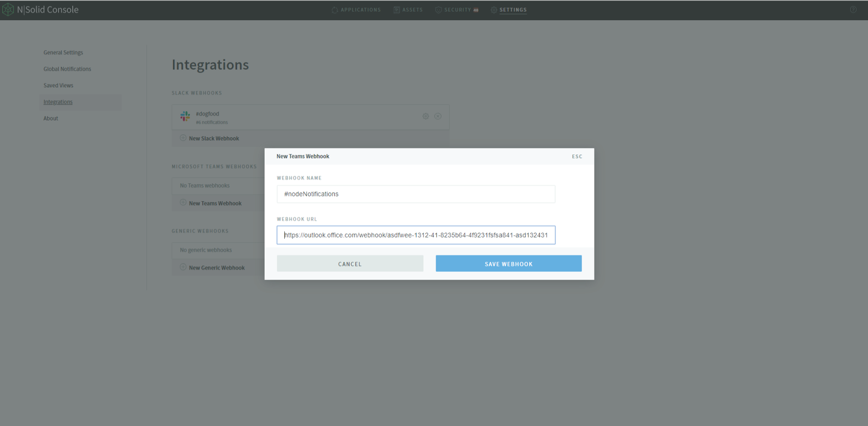Open settings gear for #dogfood webhook

pos(426,116)
